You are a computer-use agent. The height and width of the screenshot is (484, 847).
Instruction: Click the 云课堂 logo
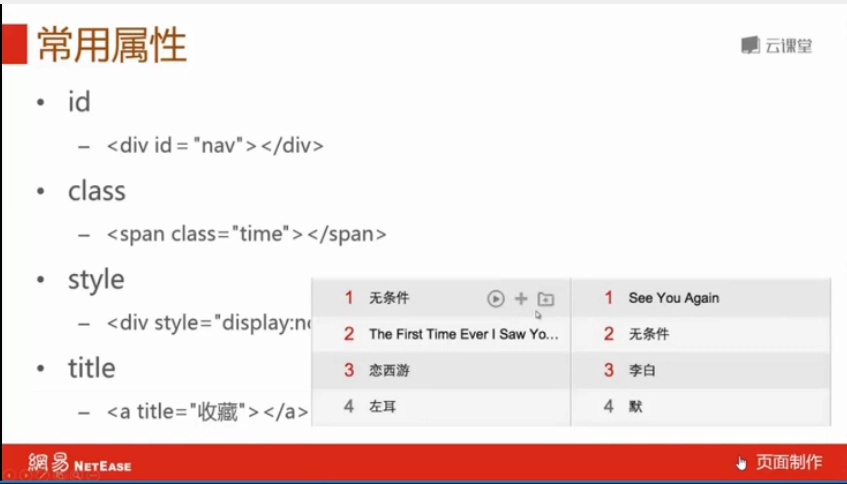click(x=776, y=46)
